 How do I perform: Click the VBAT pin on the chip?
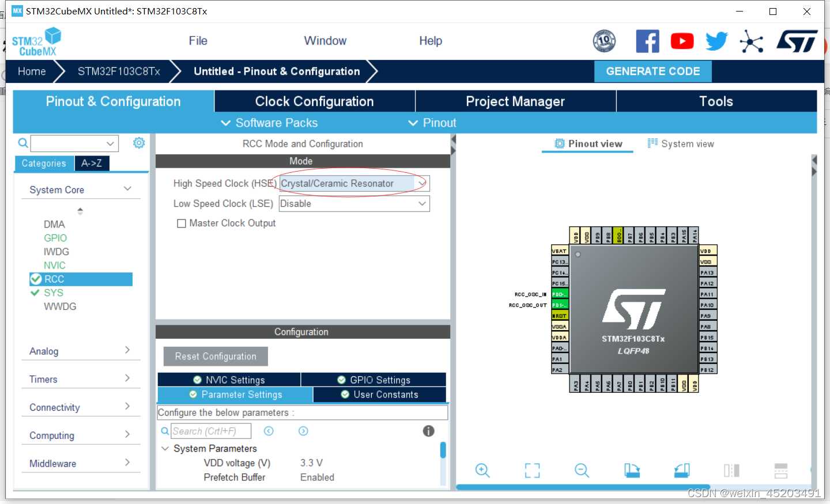pyautogui.click(x=560, y=251)
